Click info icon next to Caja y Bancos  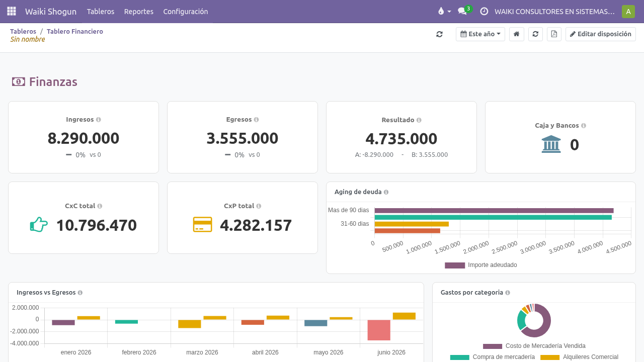coord(584,126)
